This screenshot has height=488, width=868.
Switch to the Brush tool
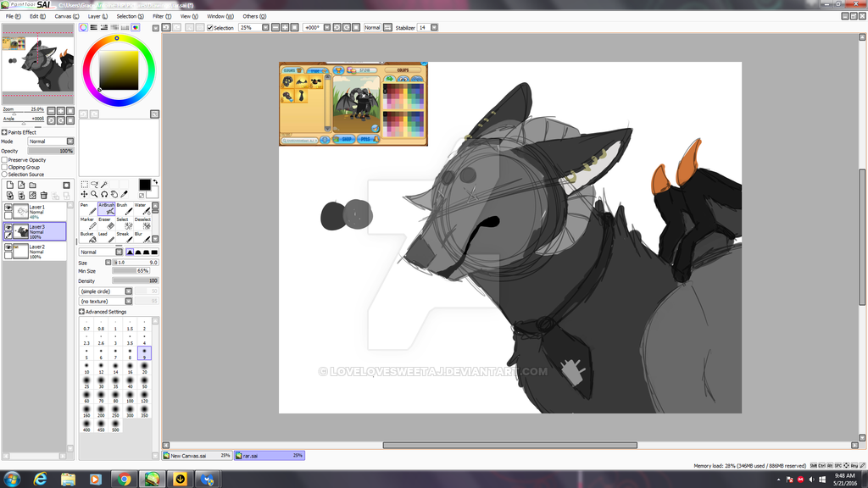point(125,208)
